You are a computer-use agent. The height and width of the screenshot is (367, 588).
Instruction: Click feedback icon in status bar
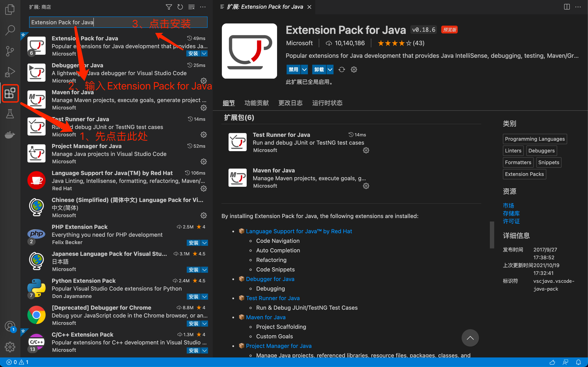(x=565, y=362)
